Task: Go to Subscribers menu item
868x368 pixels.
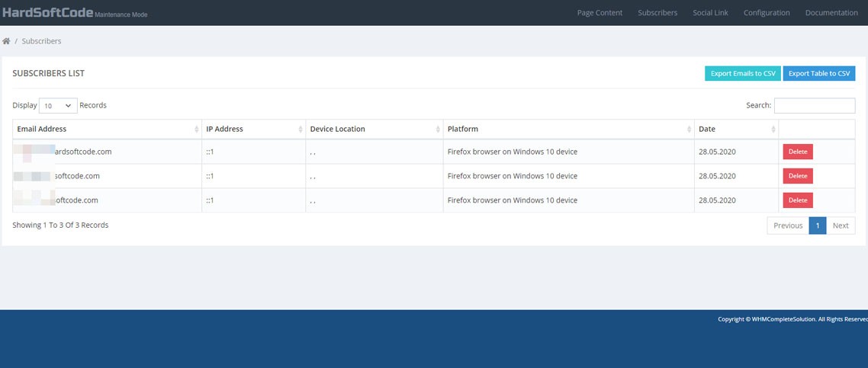Action: pos(657,13)
